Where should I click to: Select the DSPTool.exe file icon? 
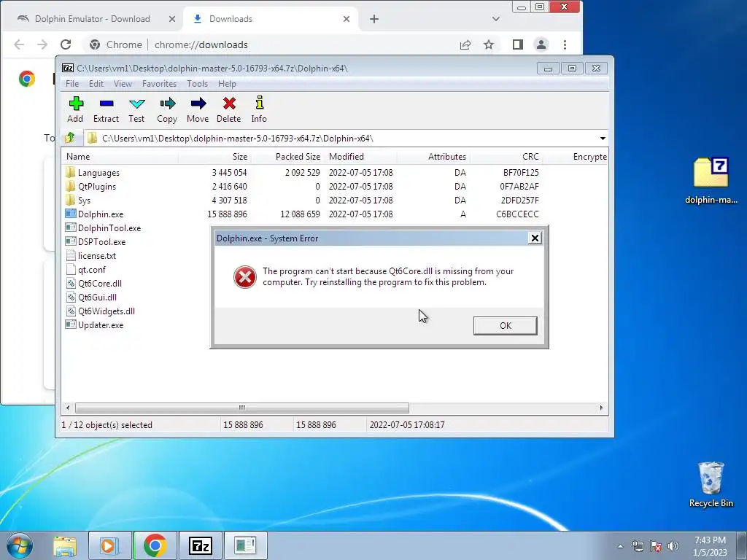(x=71, y=241)
